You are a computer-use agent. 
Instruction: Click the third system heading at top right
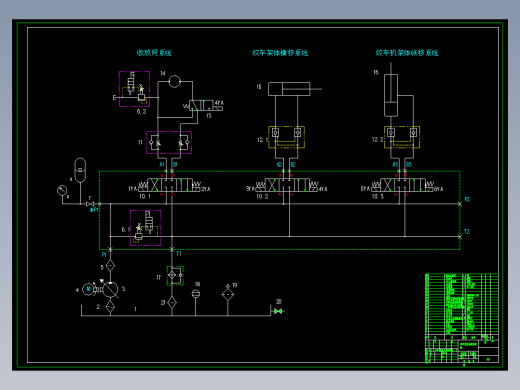[407, 53]
